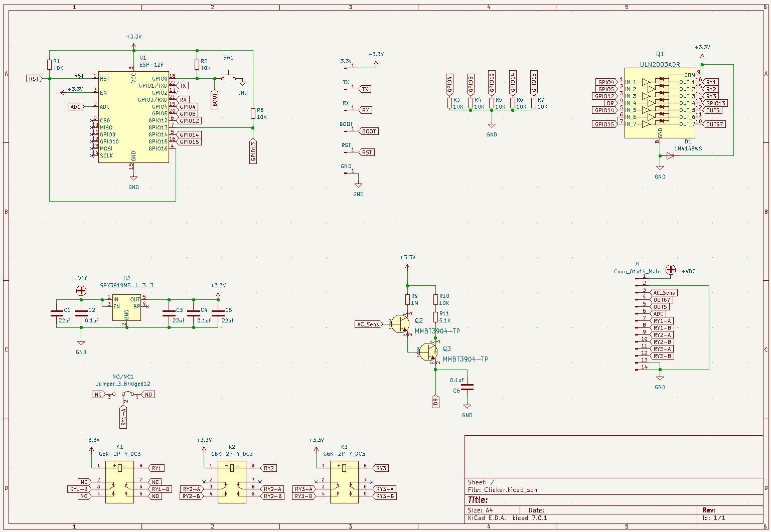Select resistor R10 10K symbol
771x532 pixels.
tap(435, 299)
